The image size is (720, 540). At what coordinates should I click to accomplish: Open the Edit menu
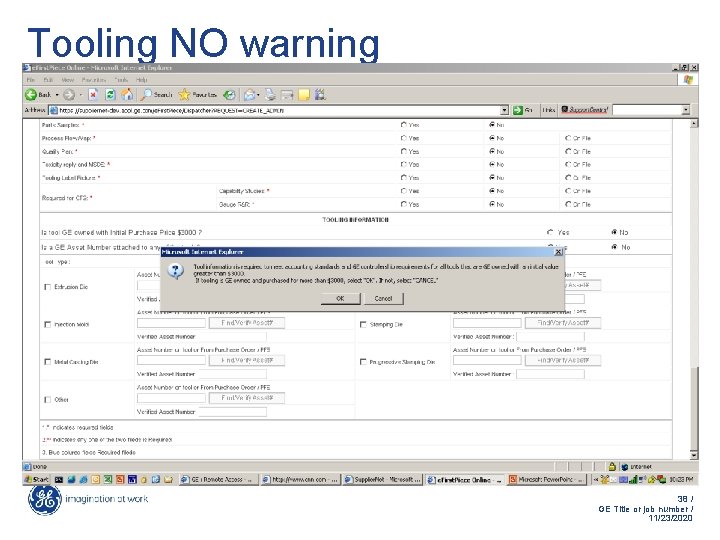(x=48, y=80)
